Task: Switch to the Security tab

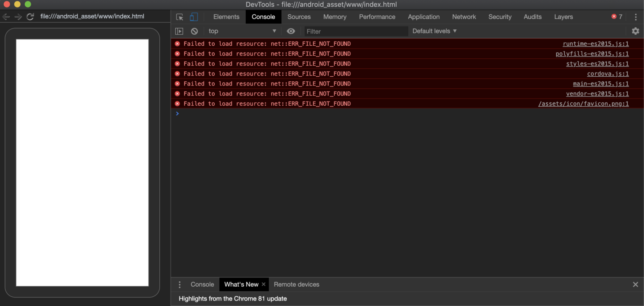Action: [500, 17]
